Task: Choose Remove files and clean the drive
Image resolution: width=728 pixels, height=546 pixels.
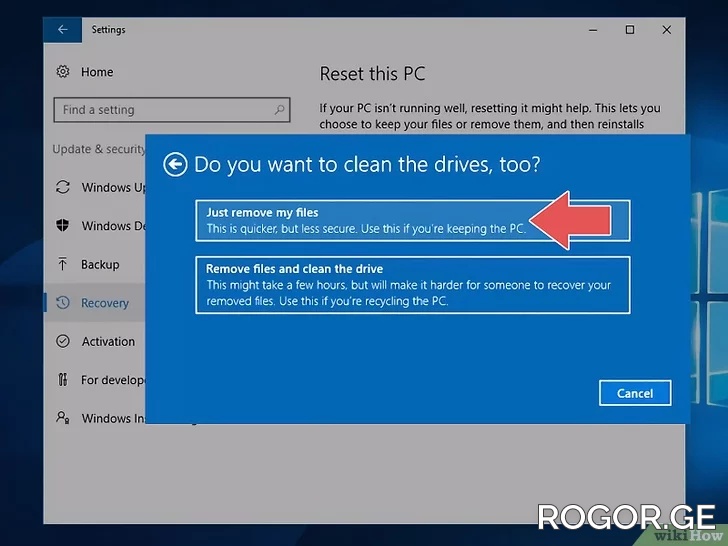Action: [x=413, y=285]
